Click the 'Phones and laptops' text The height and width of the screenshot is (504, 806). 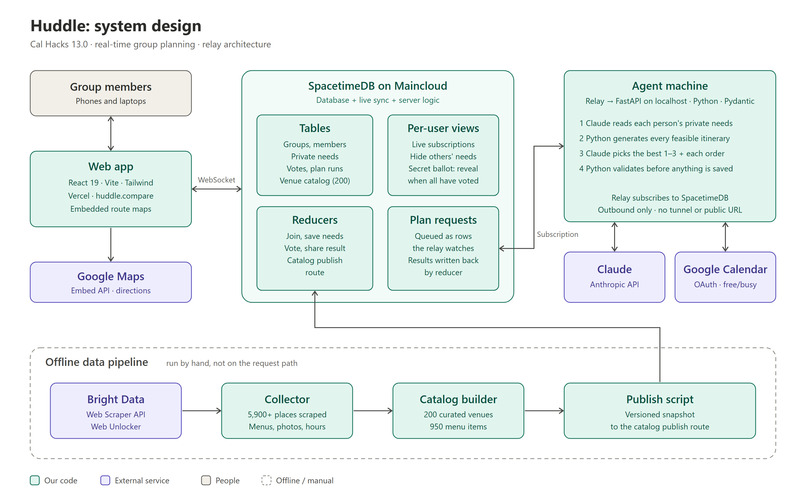point(111,101)
